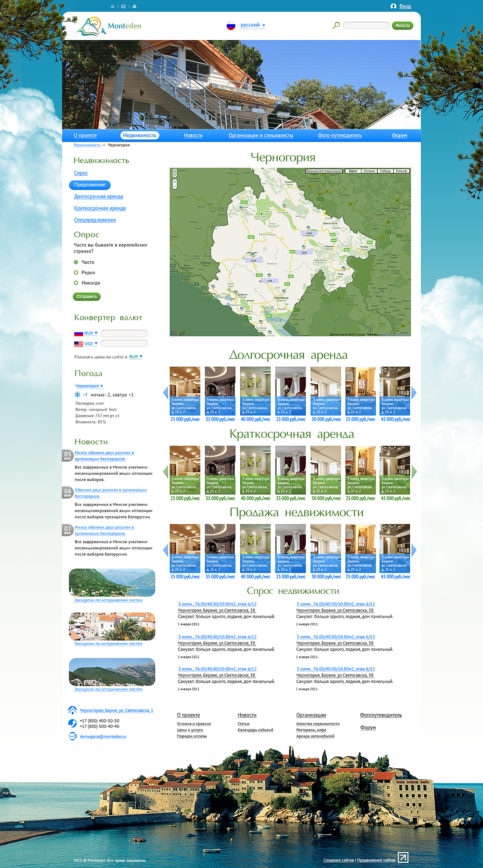Screen dimensions: 483x868
Task: Click Продажа недвижимости carousel right arrow
Action: coord(414,550)
